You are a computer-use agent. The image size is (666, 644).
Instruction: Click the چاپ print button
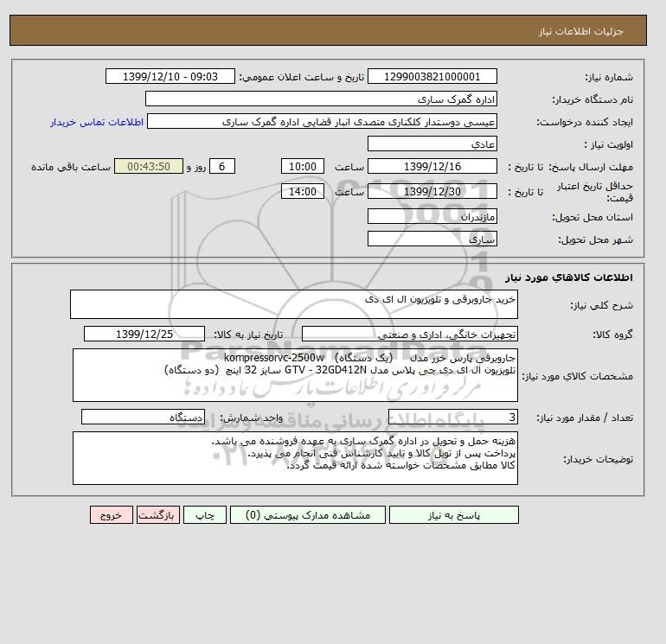click(x=205, y=514)
